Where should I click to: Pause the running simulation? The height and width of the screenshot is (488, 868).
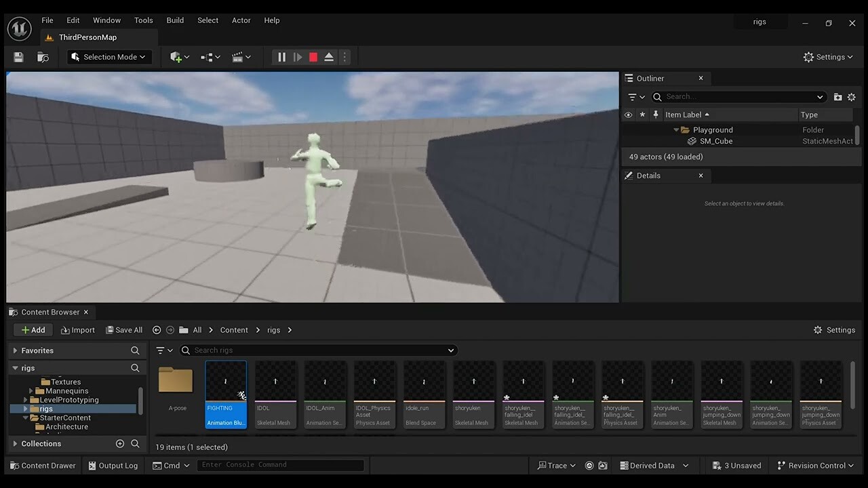tap(281, 58)
